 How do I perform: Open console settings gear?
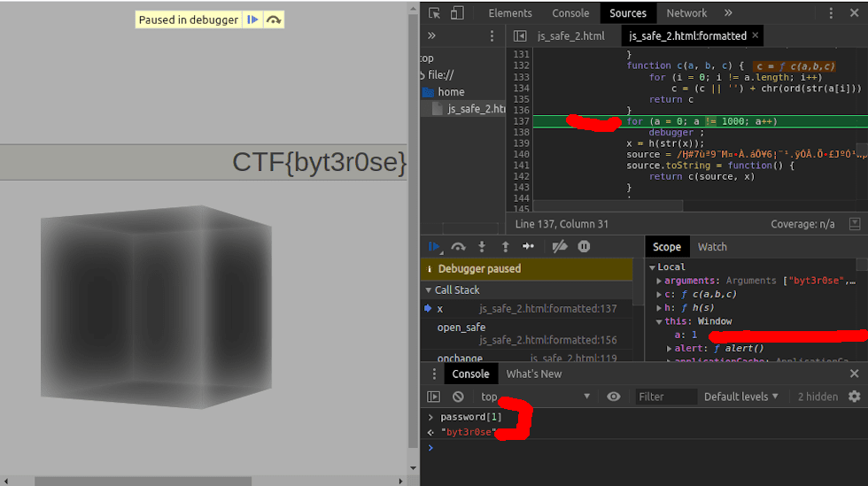tap(855, 397)
